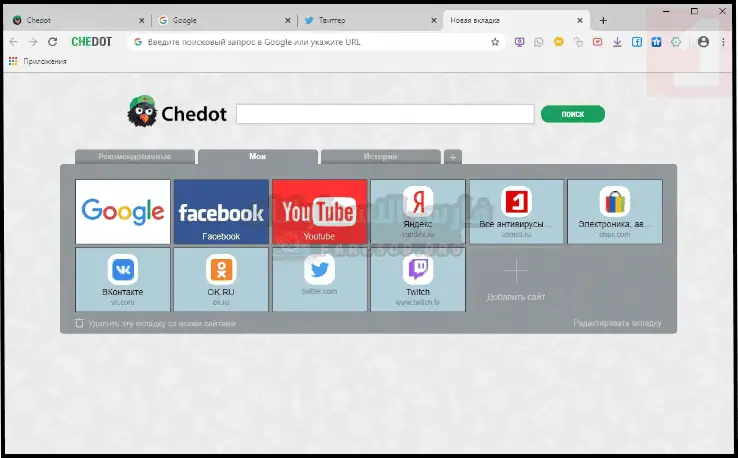738x458 pixels.
Task: Open the browser three-dot menu
Action: tap(723, 42)
